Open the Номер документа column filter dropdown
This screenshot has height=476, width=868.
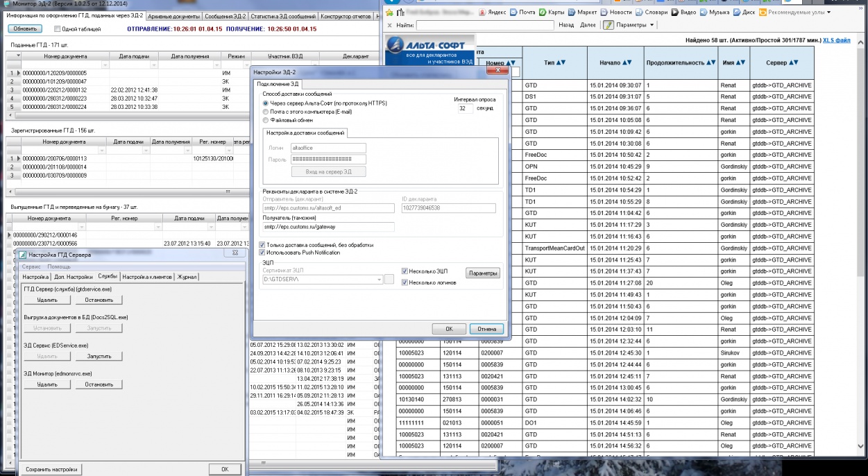click(x=105, y=65)
